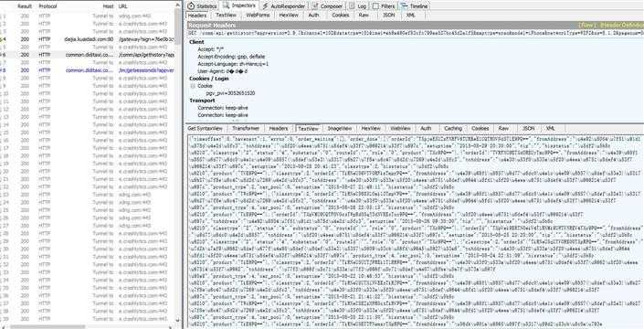This screenshot has width=644, height=329.
Task: Select session with host daija.kuaidadi.com:80
Action: [88, 39]
